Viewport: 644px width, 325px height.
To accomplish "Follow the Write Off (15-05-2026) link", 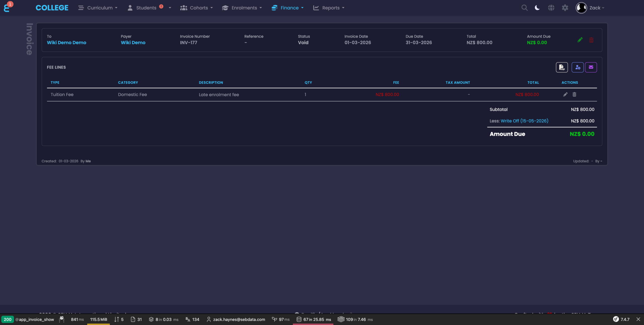I will pyautogui.click(x=524, y=121).
